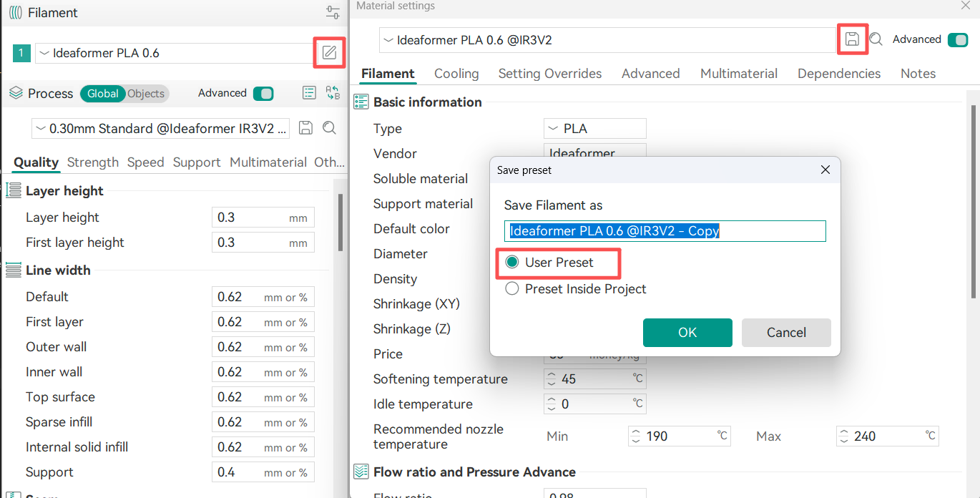The height and width of the screenshot is (498, 980).
Task: Switch to the Multimaterial process tab
Action: tap(268, 162)
